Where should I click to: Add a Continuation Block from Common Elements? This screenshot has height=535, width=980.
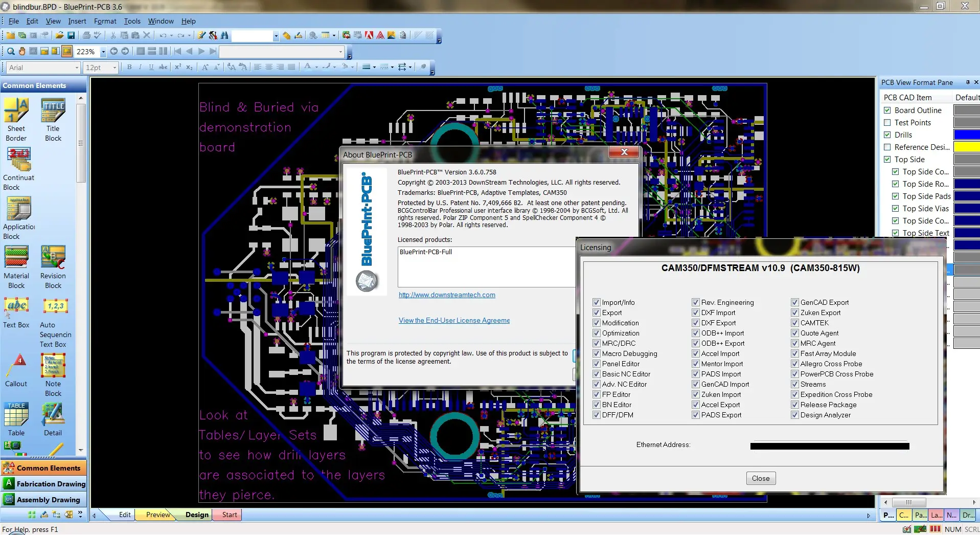coord(18,169)
